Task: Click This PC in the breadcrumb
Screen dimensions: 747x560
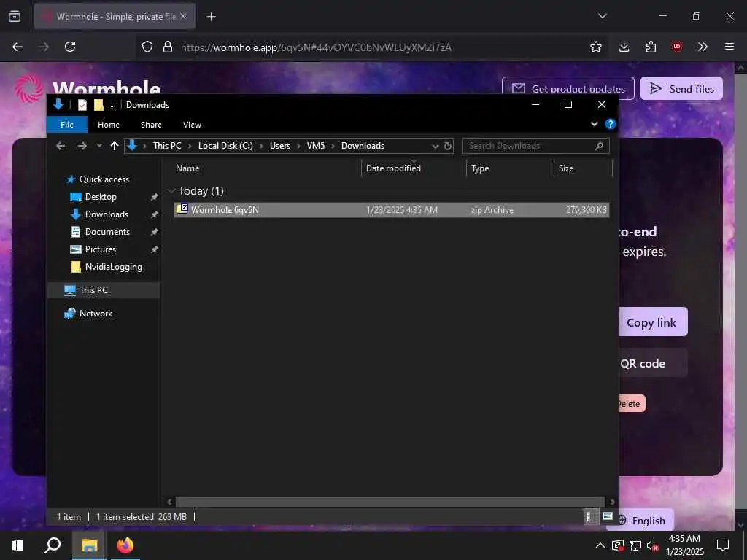Action: [167, 146]
